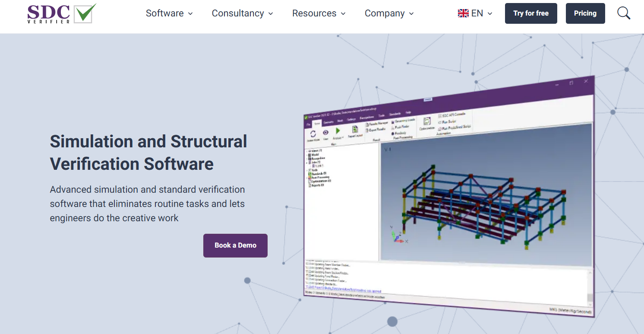
Task: Click Run Predefined Script
Action: coord(455,127)
